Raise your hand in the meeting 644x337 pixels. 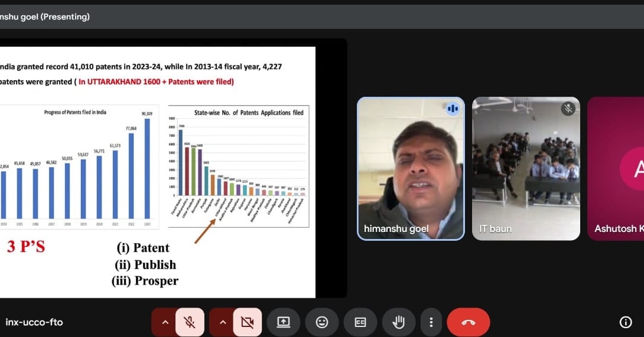coord(399,322)
